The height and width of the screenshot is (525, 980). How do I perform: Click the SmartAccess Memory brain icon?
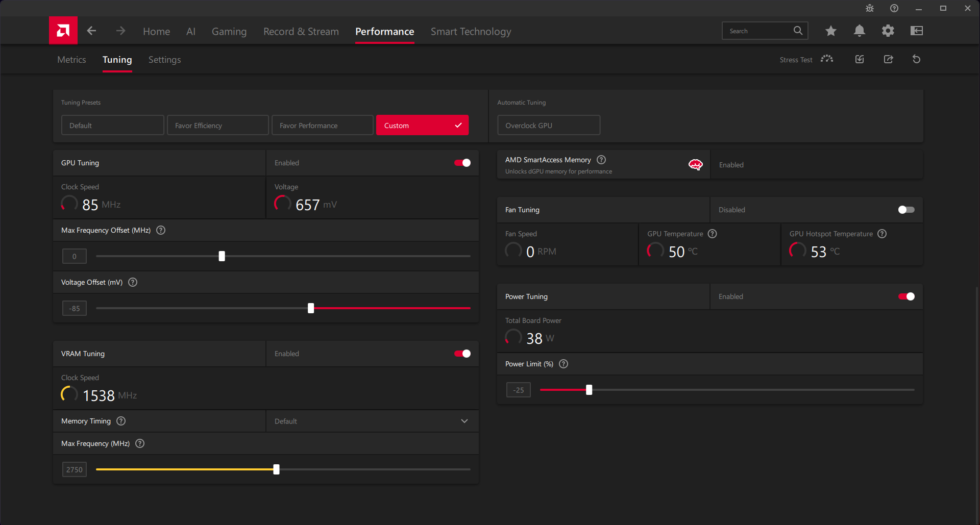click(696, 164)
